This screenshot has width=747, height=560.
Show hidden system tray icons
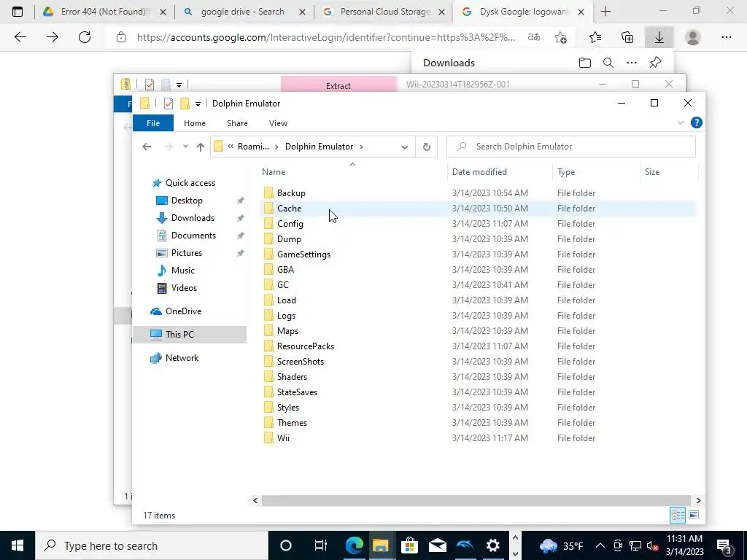600,545
